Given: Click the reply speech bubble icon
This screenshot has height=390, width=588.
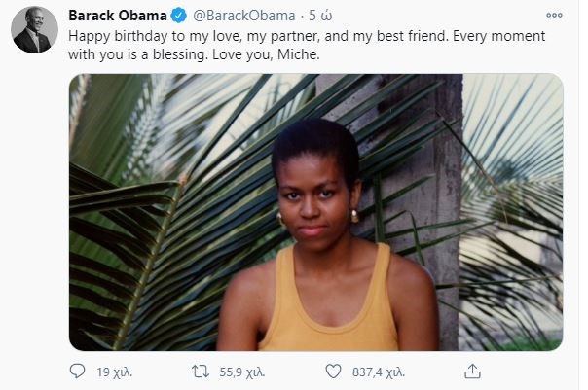Looking at the screenshot, I should pos(79,371).
